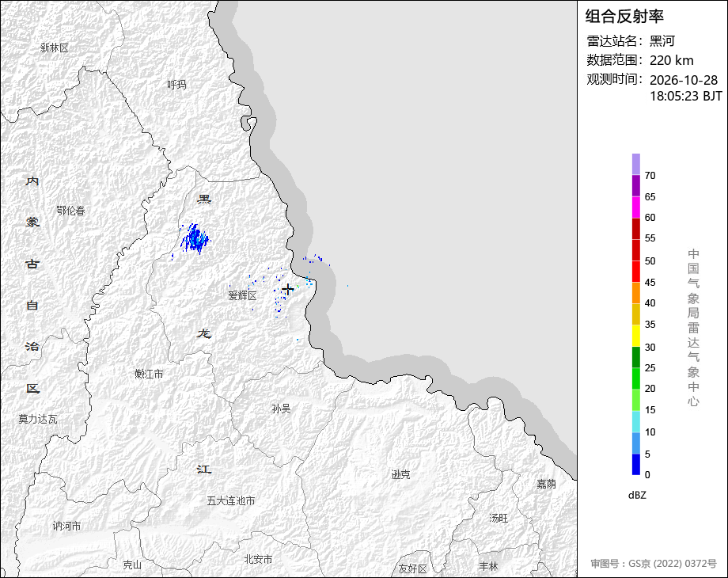Click the map label 讷河市
728x578 pixels.
click(x=66, y=526)
